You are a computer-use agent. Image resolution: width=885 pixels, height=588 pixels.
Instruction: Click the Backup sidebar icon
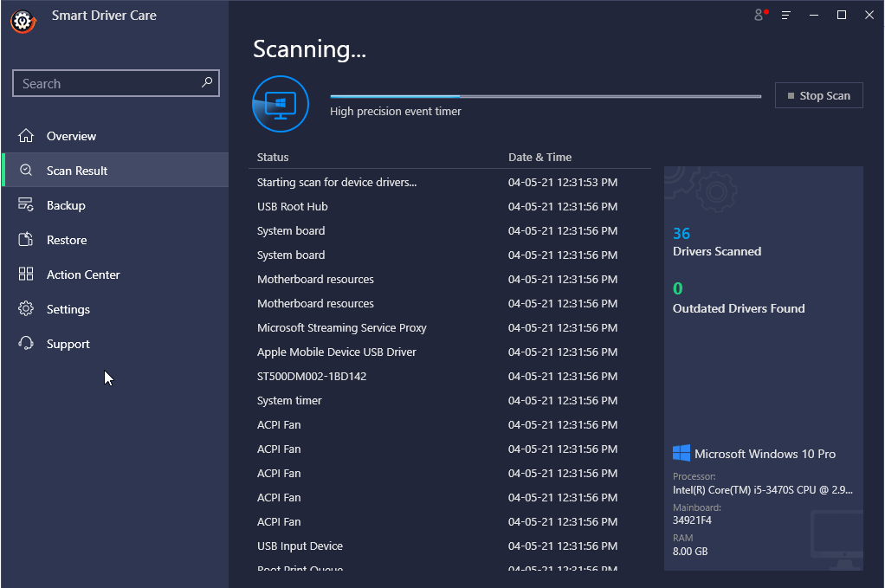coord(26,205)
